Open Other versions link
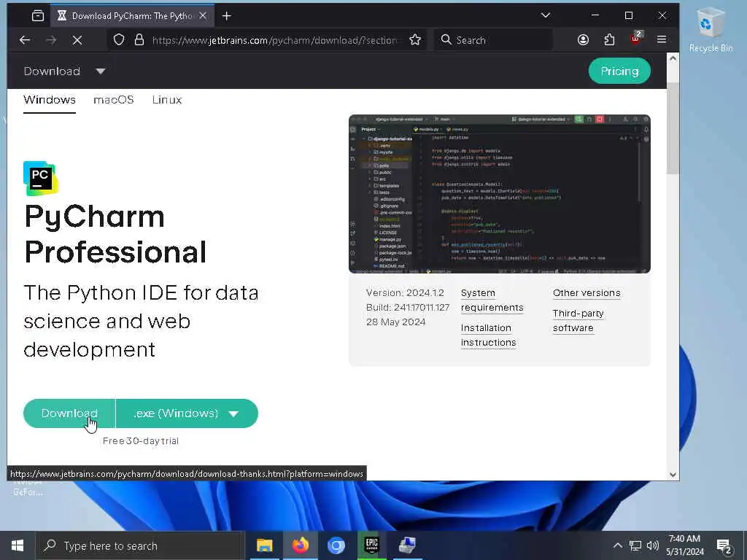The width and height of the screenshot is (747, 560). point(587,293)
